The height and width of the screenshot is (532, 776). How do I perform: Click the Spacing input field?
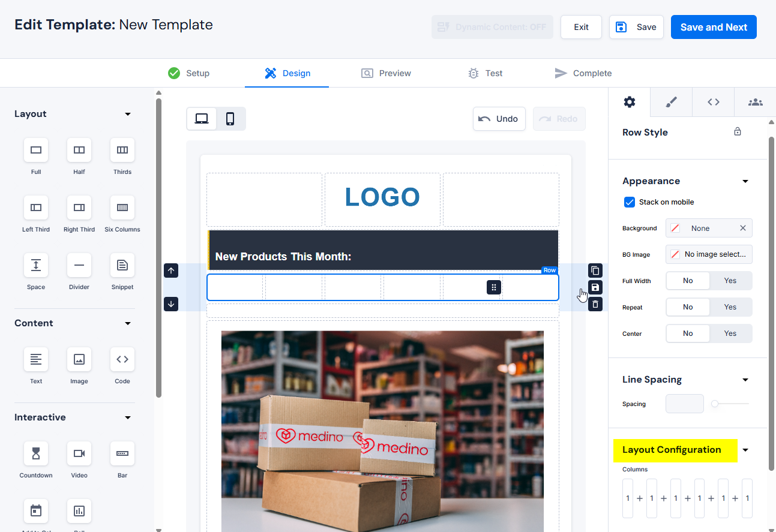click(684, 404)
